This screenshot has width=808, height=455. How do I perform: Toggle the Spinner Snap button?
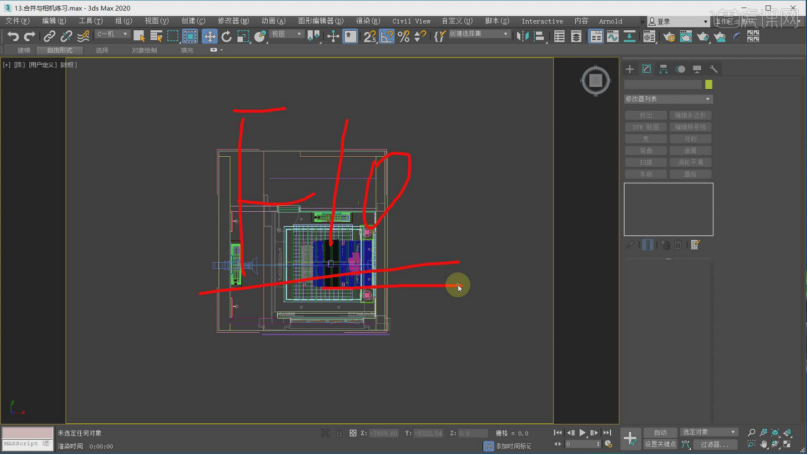(x=420, y=36)
